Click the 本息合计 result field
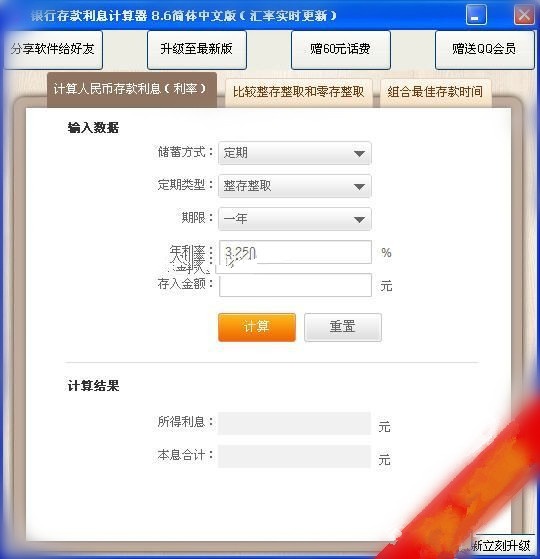The width and height of the screenshot is (540, 559). [294, 456]
